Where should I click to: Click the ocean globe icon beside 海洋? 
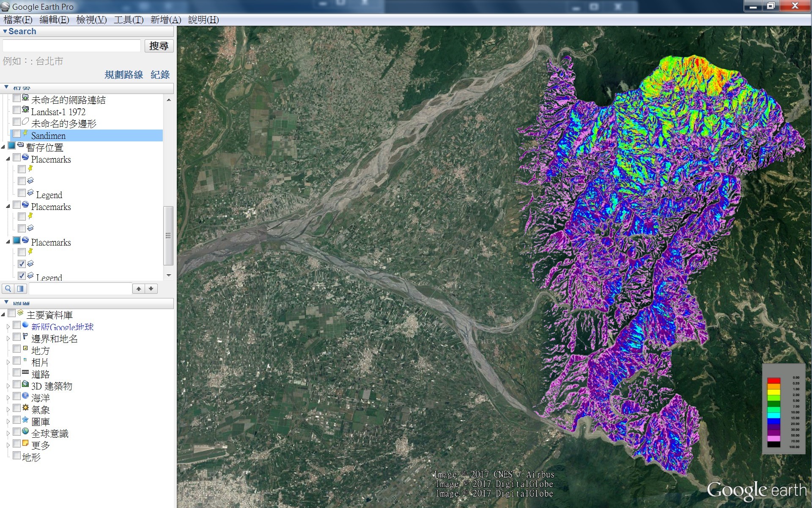point(25,396)
